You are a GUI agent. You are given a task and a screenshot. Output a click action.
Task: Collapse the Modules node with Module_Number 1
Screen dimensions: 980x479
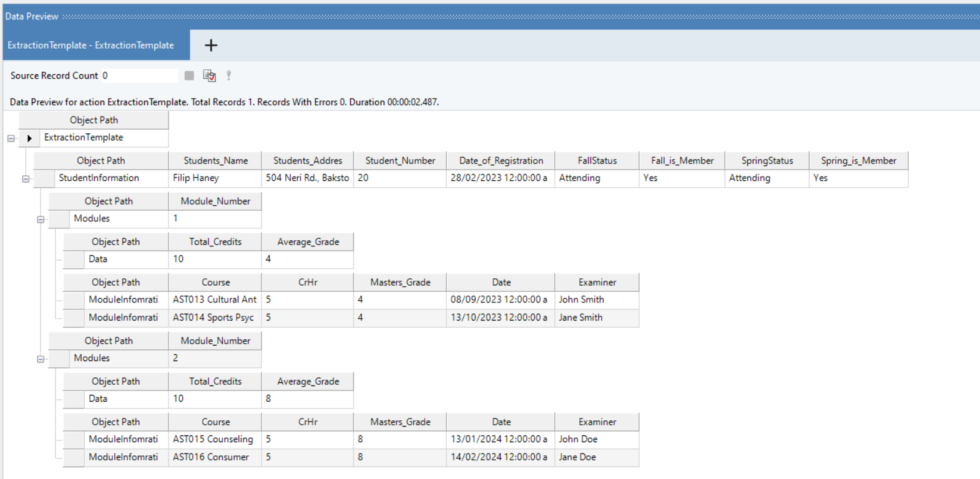[x=41, y=220]
